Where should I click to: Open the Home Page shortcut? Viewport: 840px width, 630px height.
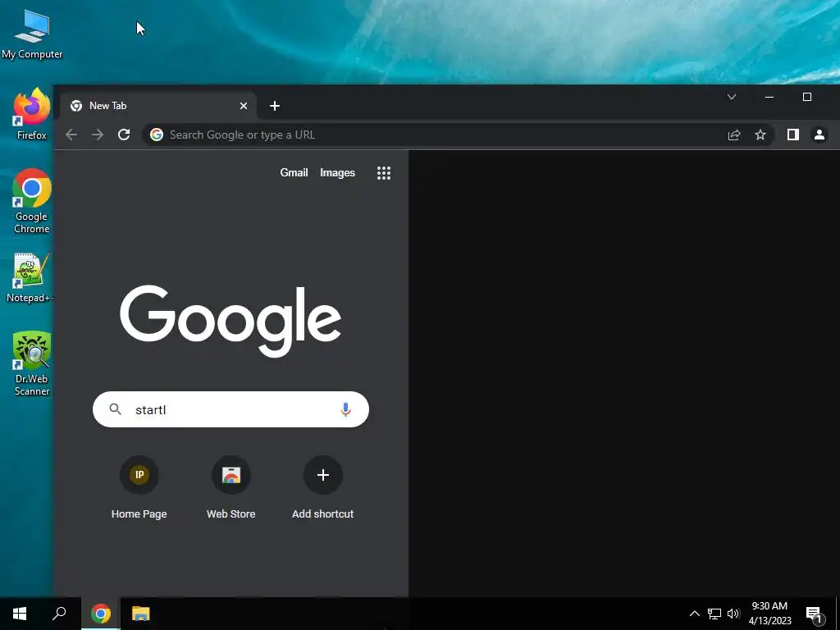pos(139,487)
